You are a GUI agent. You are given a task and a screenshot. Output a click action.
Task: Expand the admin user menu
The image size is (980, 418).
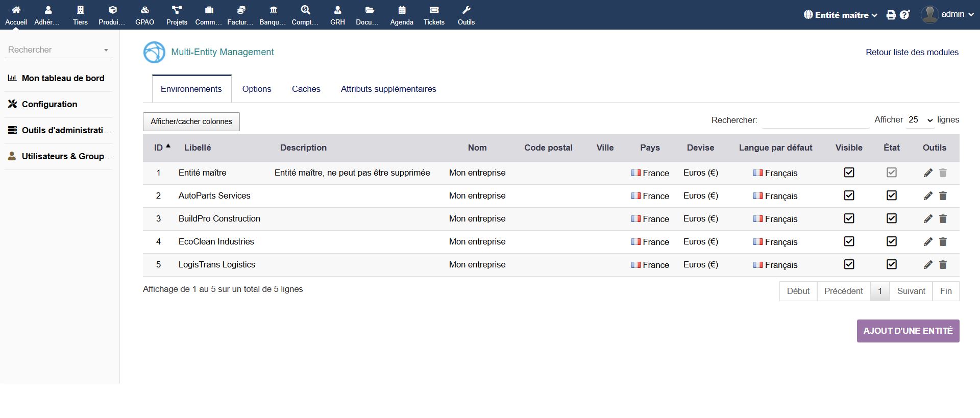948,14
